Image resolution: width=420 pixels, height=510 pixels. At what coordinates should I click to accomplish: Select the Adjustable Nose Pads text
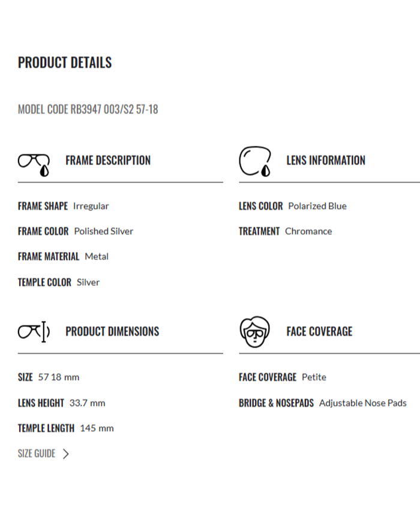[x=363, y=403]
